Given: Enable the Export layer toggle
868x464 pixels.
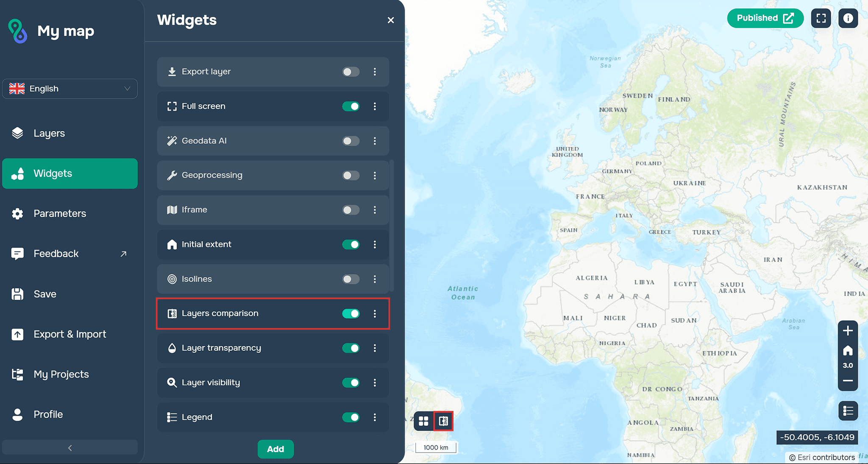Looking at the screenshot, I should pyautogui.click(x=351, y=72).
